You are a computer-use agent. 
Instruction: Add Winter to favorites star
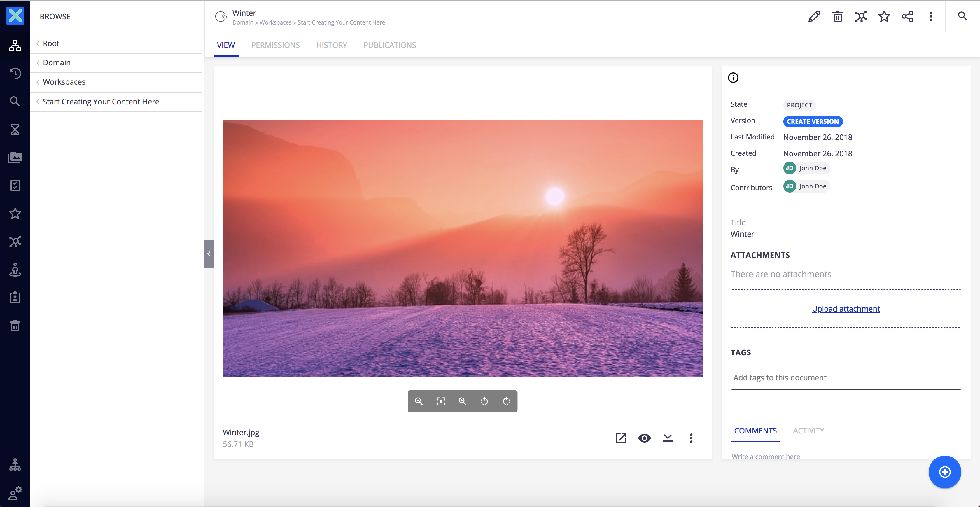tap(884, 16)
